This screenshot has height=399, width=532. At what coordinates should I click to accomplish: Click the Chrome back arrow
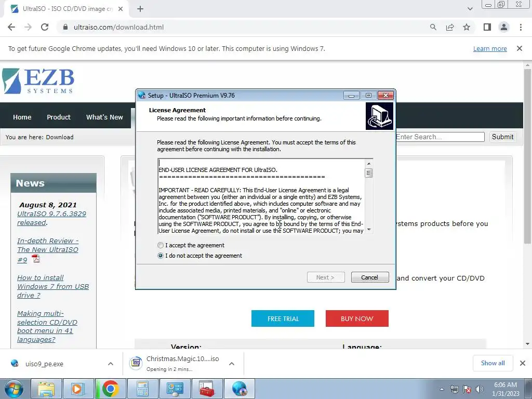(x=11, y=27)
